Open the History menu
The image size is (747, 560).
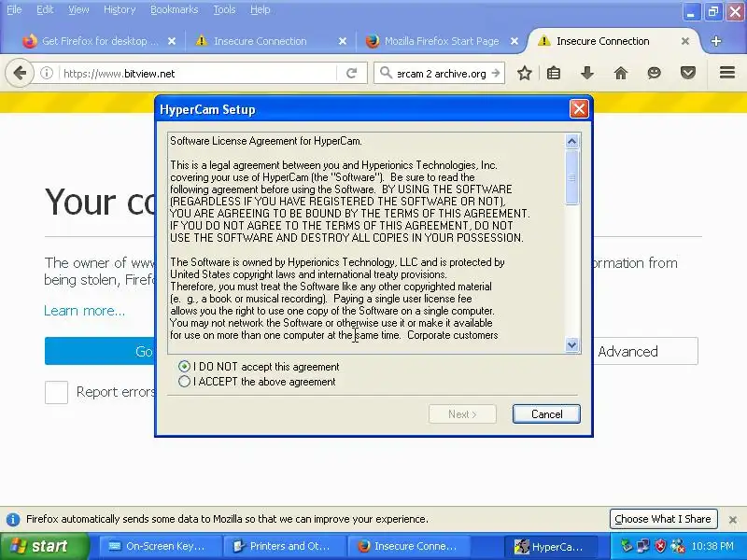pos(120,9)
